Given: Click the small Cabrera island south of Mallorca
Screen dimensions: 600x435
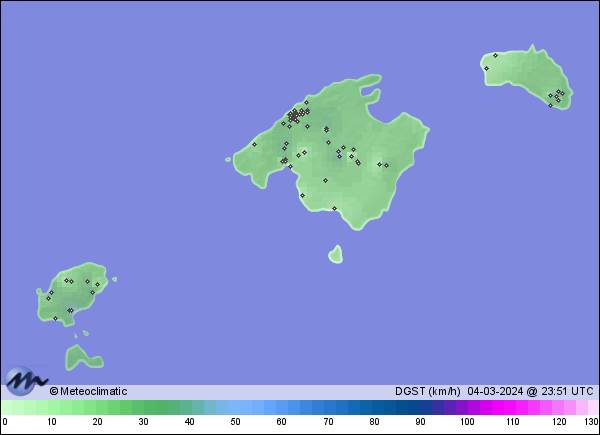Looking at the screenshot, I should click(336, 255).
